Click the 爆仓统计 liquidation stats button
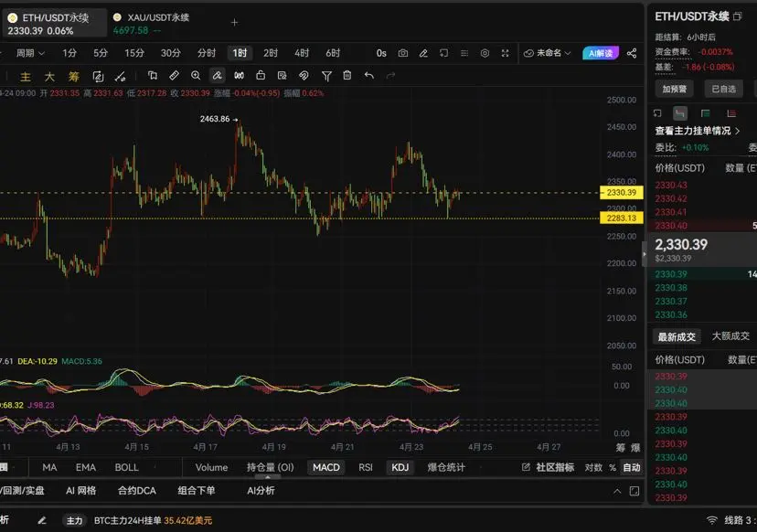The height and width of the screenshot is (532, 757). point(446,467)
